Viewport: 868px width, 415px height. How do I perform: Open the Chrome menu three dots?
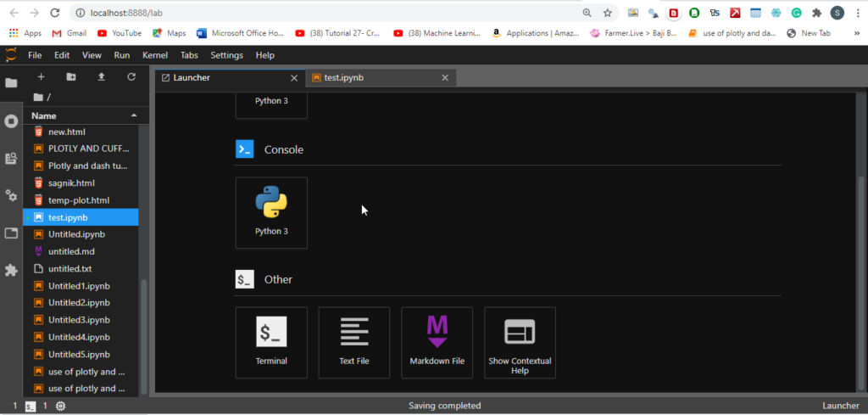[856, 13]
